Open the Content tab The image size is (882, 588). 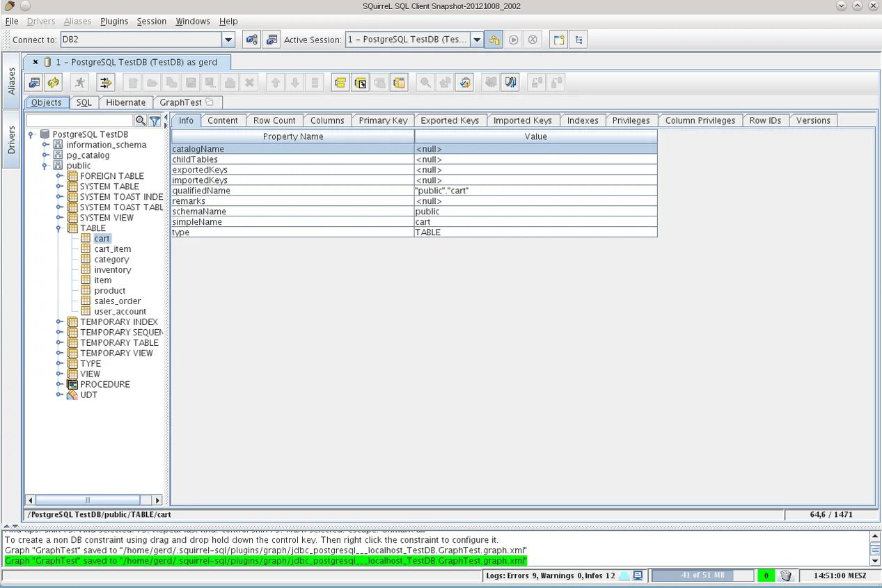(223, 120)
